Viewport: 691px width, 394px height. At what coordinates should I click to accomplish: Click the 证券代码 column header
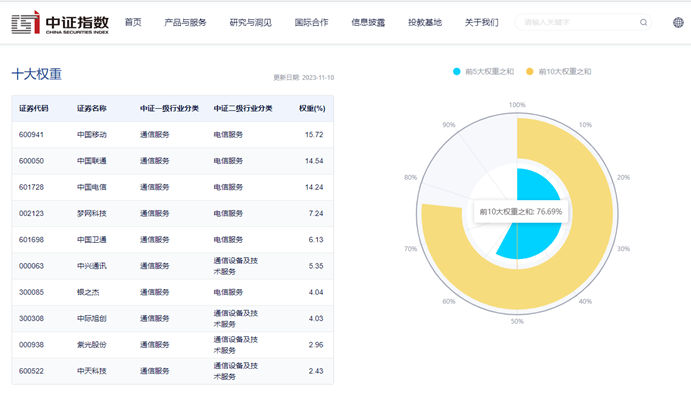tap(33, 108)
